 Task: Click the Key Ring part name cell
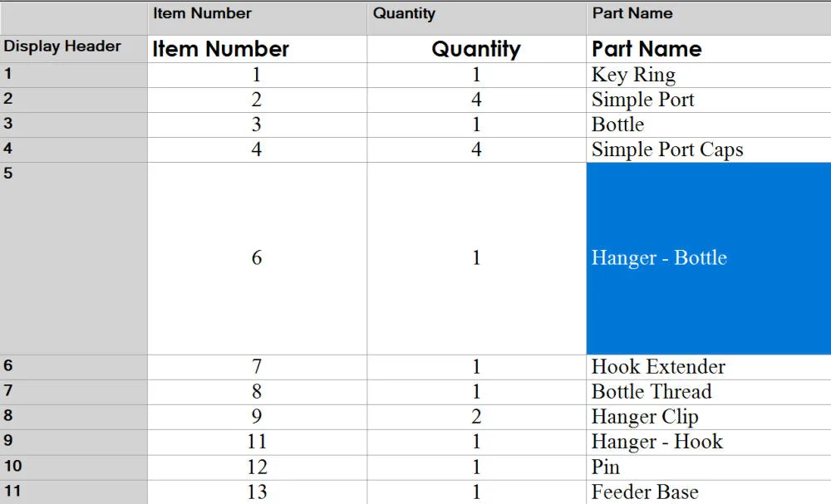(709, 75)
